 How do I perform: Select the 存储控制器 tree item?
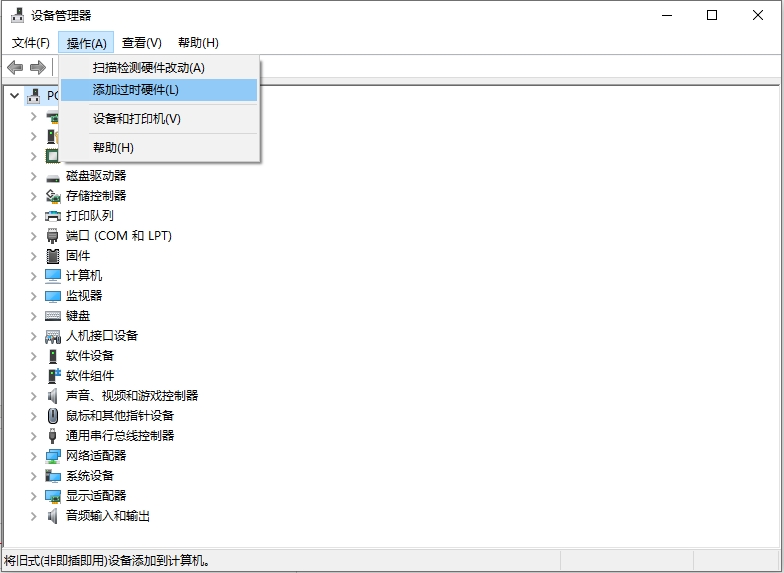point(96,196)
